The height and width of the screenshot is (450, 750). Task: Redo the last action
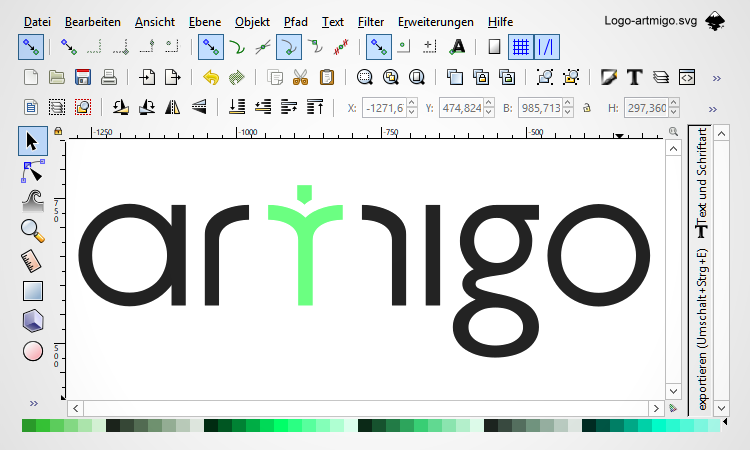pos(237,77)
